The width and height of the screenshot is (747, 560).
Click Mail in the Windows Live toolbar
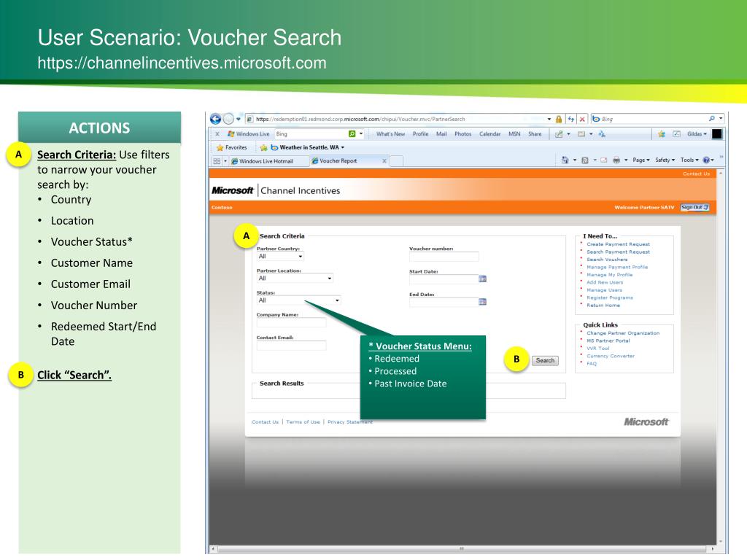coord(441,134)
